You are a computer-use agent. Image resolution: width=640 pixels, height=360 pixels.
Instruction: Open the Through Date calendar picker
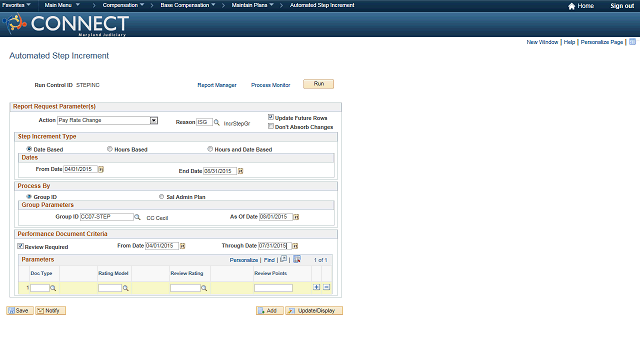tap(295, 246)
